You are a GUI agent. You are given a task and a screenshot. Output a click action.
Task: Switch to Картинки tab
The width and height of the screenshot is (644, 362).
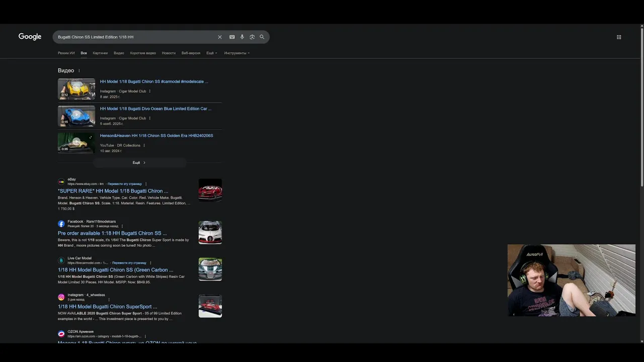pos(100,53)
